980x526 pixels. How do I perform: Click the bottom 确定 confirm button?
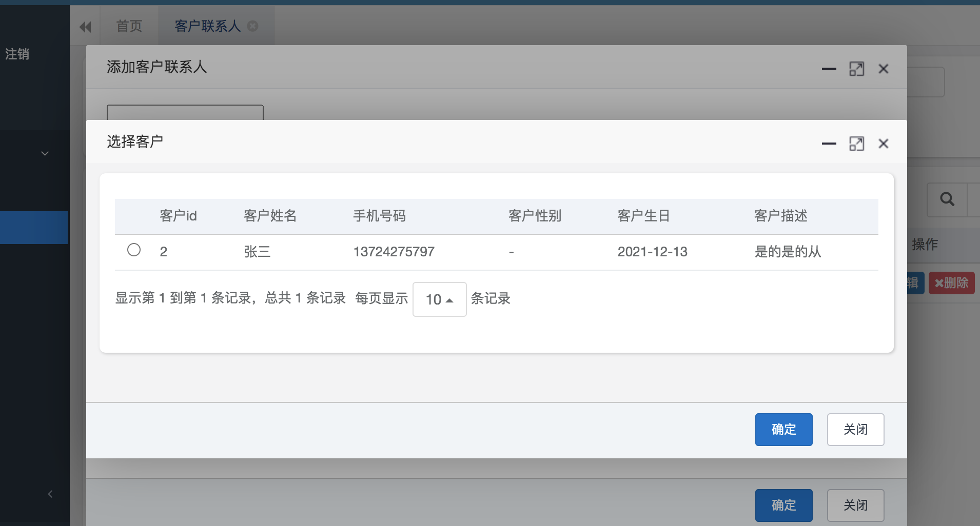(783, 505)
